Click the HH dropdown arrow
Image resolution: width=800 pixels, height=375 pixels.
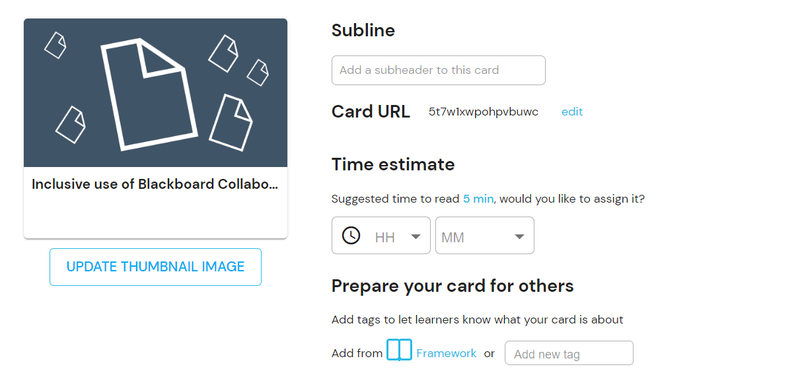(x=416, y=236)
